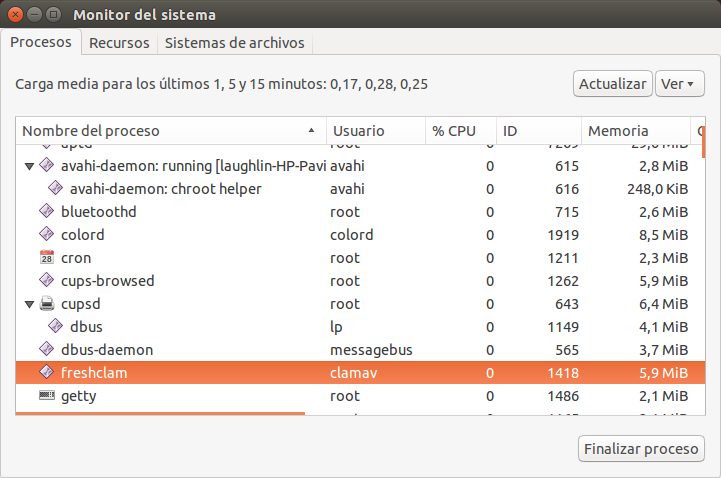Click the dbus-daemon process icon
Screen dimensions: 721x478
46,350
